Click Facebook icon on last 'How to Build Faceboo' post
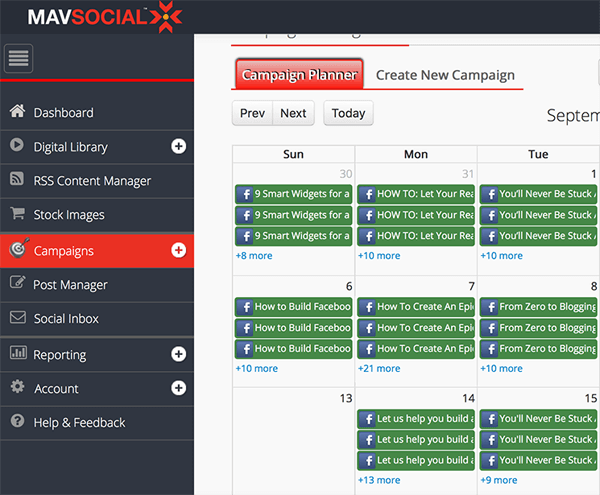The width and height of the screenshot is (600, 495). coord(245,349)
